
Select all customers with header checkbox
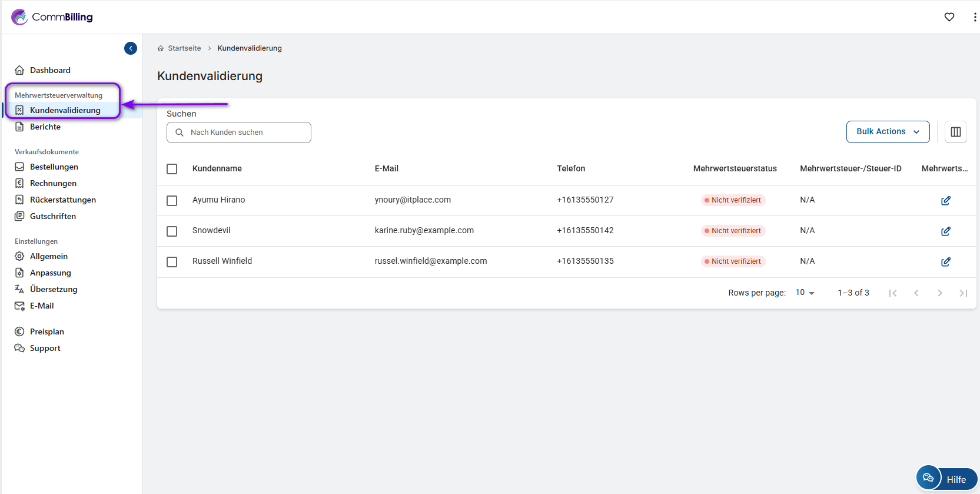click(172, 169)
